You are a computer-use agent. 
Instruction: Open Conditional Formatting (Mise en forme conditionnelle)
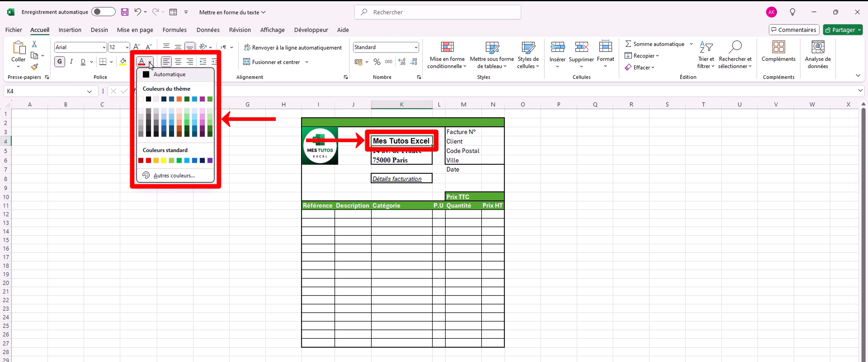click(447, 55)
